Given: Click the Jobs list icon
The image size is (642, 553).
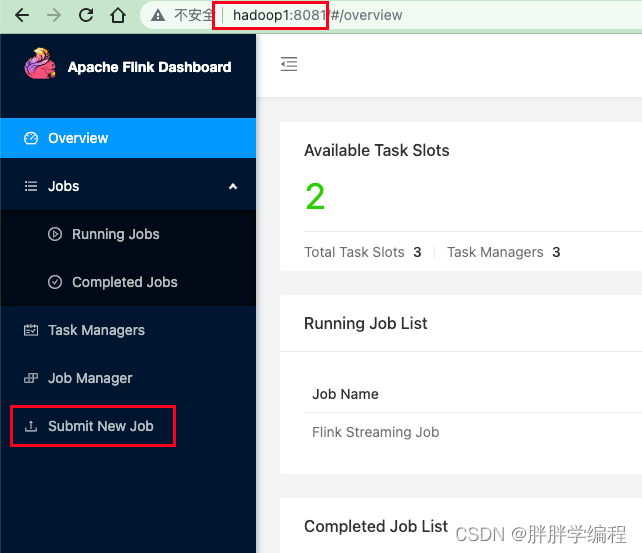Looking at the screenshot, I should [31, 186].
